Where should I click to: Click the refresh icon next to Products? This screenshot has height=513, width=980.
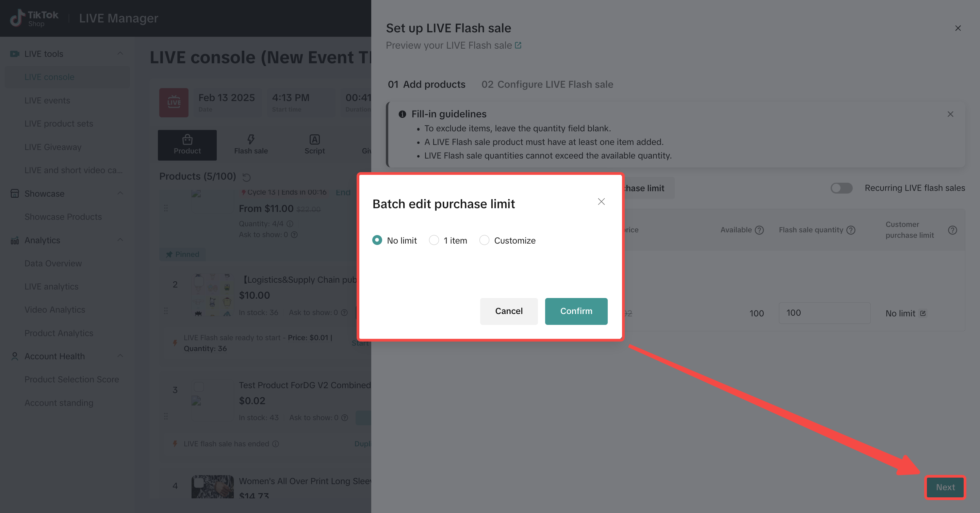tap(246, 177)
